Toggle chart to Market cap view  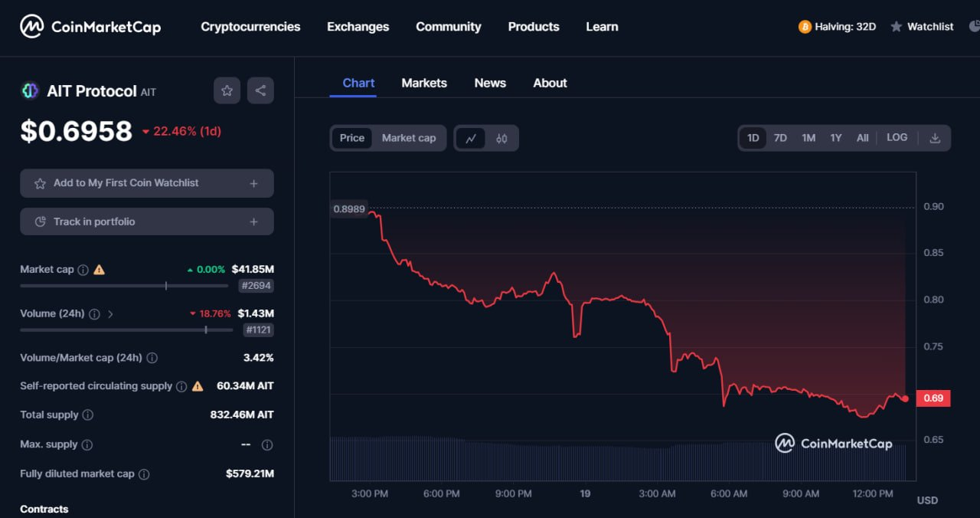point(409,138)
